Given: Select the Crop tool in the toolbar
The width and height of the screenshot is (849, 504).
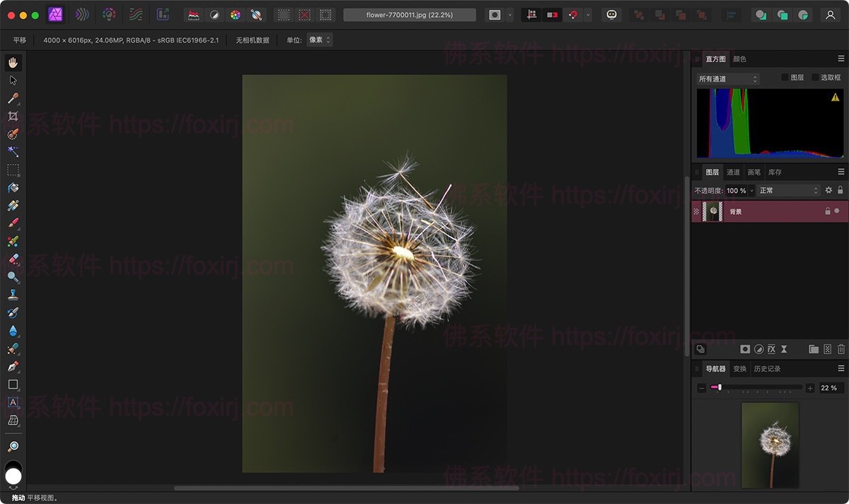Looking at the screenshot, I should click(13, 116).
